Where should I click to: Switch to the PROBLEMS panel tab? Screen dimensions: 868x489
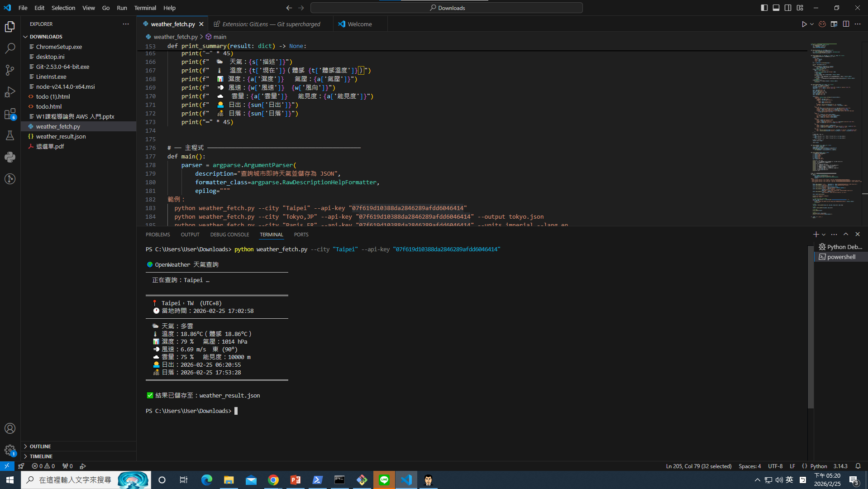pyautogui.click(x=157, y=235)
